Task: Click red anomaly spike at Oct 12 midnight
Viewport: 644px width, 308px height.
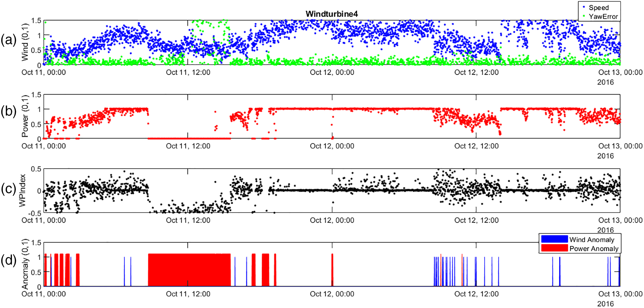Action: point(332,270)
